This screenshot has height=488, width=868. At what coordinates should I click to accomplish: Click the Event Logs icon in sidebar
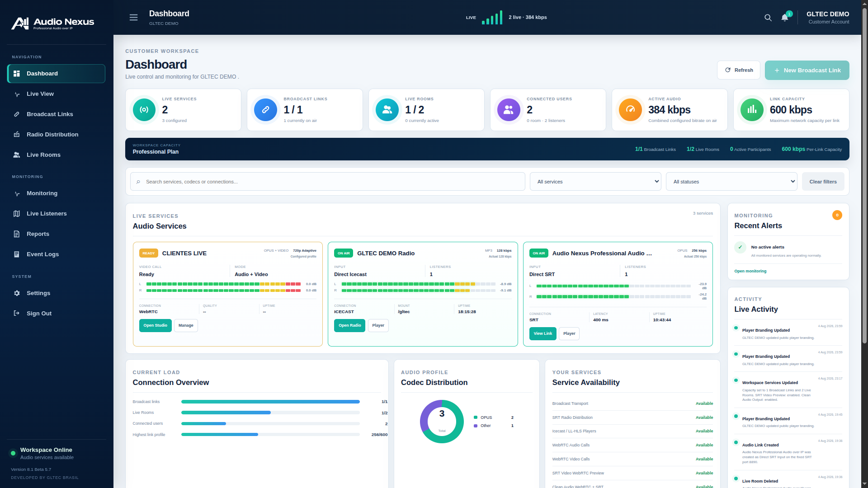pyautogui.click(x=17, y=254)
